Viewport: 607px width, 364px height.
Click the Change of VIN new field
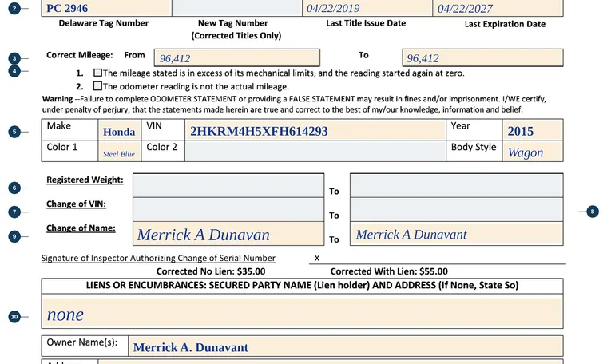point(456,210)
